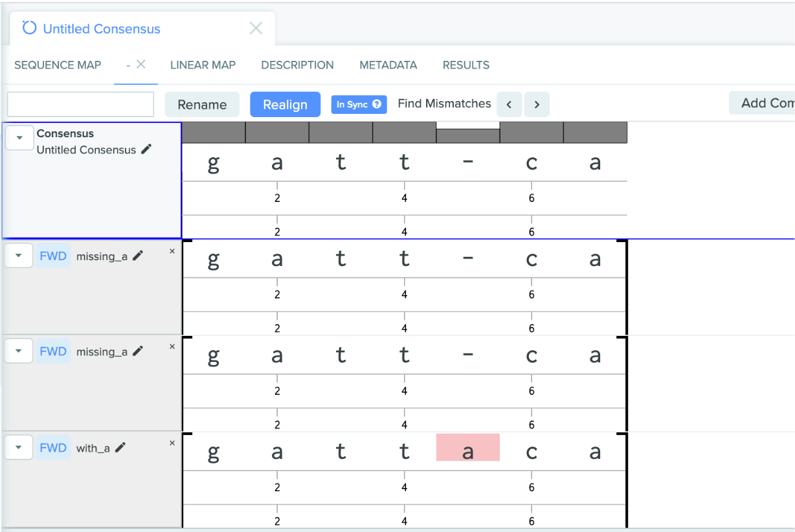Switch to the Sequence Map tab

coord(58,65)
